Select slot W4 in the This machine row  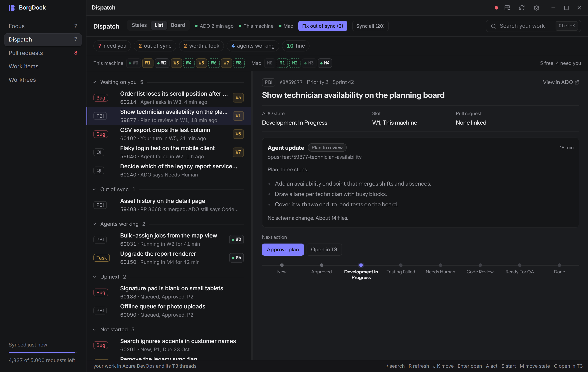189,63
